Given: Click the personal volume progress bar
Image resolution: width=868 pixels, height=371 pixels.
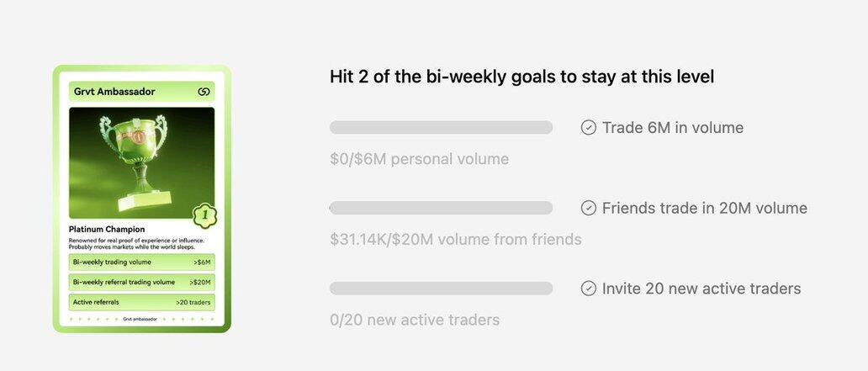Looking at the screenshot, I should tap(441, 128).
